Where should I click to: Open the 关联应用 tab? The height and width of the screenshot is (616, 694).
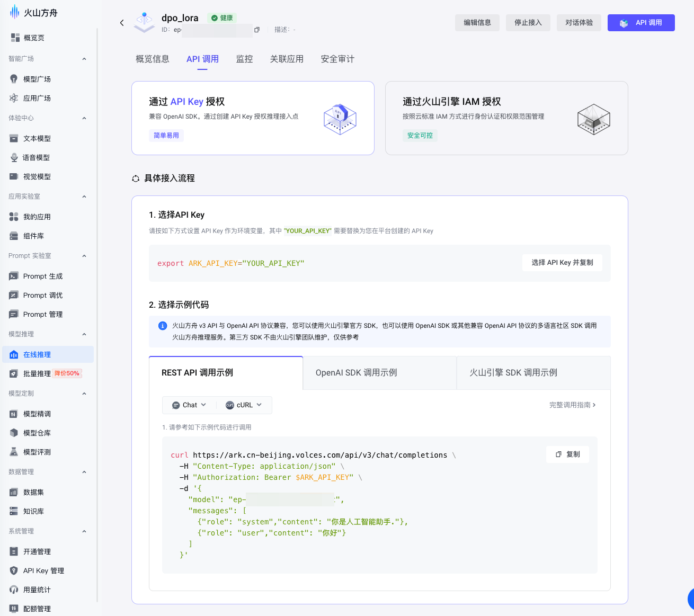coord(287,59)
